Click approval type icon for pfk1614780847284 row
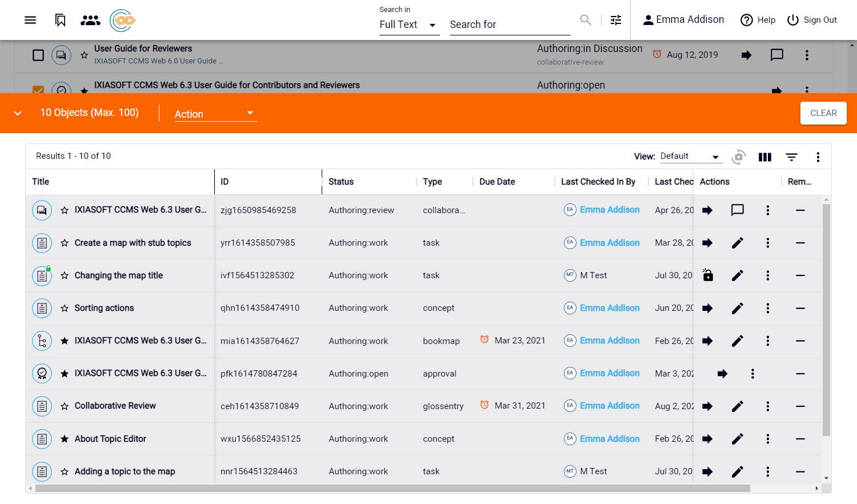 click(42, 374)
